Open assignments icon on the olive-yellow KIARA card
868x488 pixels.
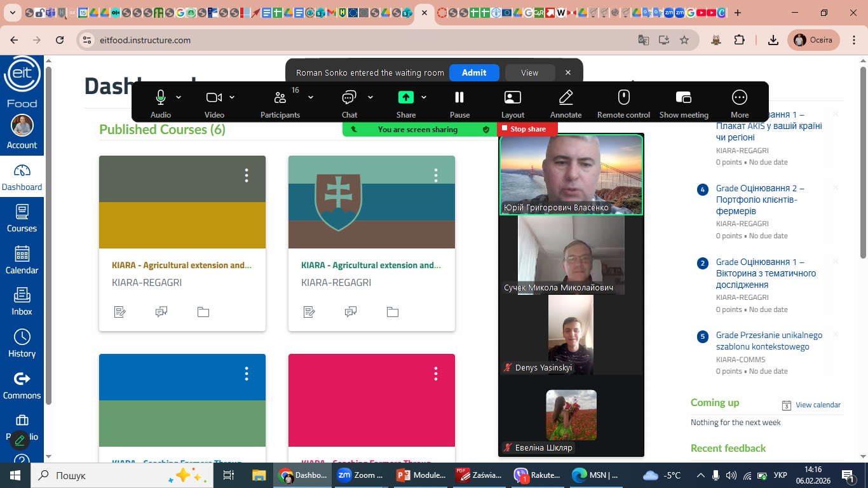click(119, 312)
